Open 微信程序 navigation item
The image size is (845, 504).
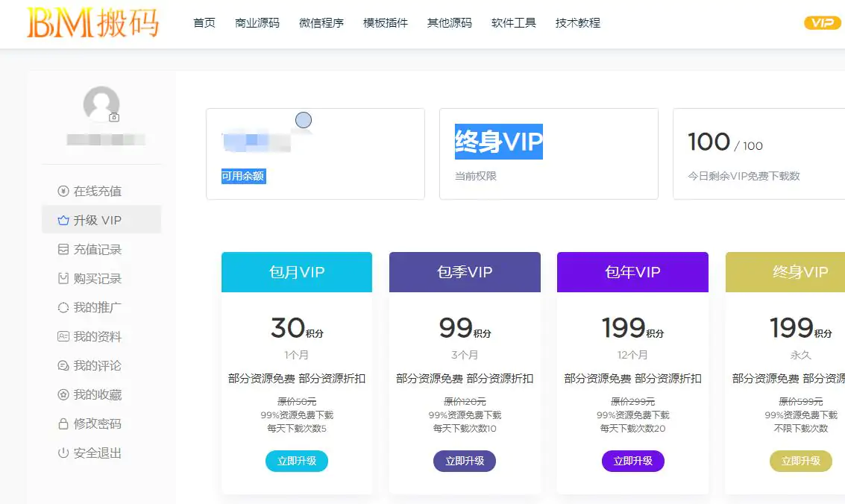tap(321, 22)
